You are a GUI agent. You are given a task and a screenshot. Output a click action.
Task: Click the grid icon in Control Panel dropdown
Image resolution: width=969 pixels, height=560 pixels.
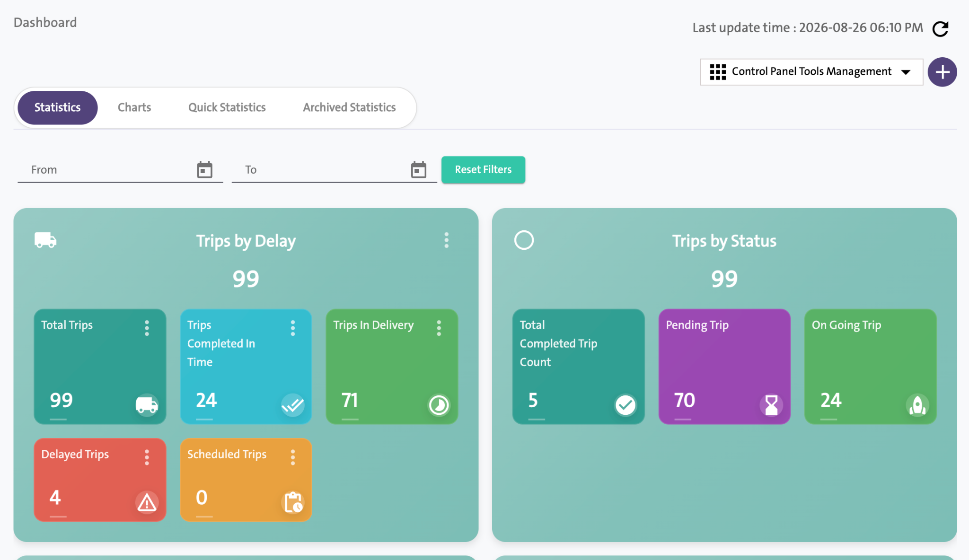[718, 72]
